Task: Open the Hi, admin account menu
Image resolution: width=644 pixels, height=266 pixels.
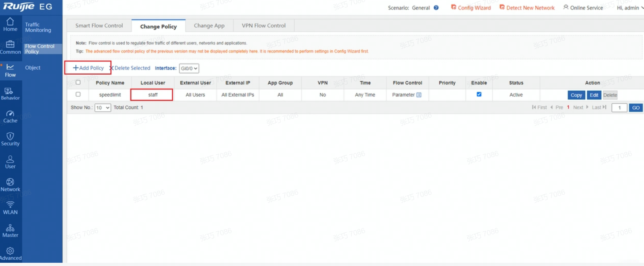Action: 630,8
